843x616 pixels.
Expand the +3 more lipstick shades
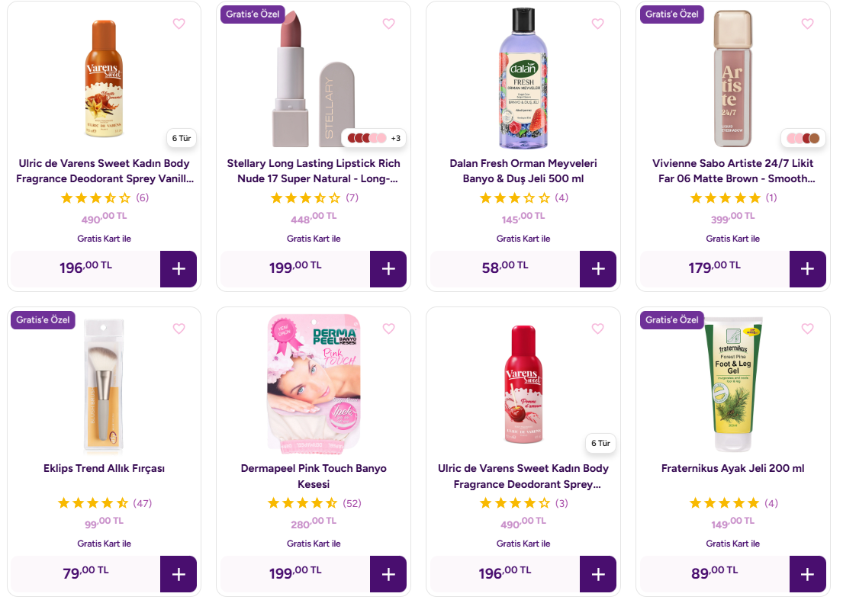[395, 138]
